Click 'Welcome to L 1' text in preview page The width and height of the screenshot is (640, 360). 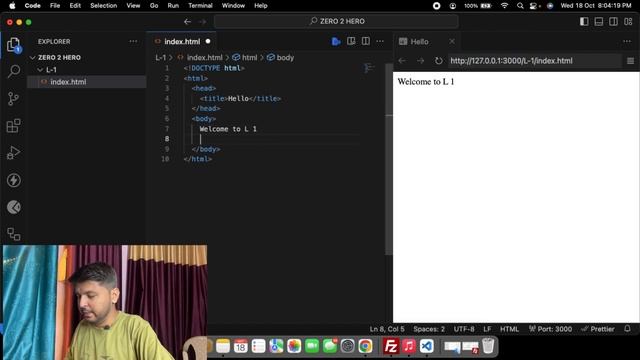(x=426, y=82)
